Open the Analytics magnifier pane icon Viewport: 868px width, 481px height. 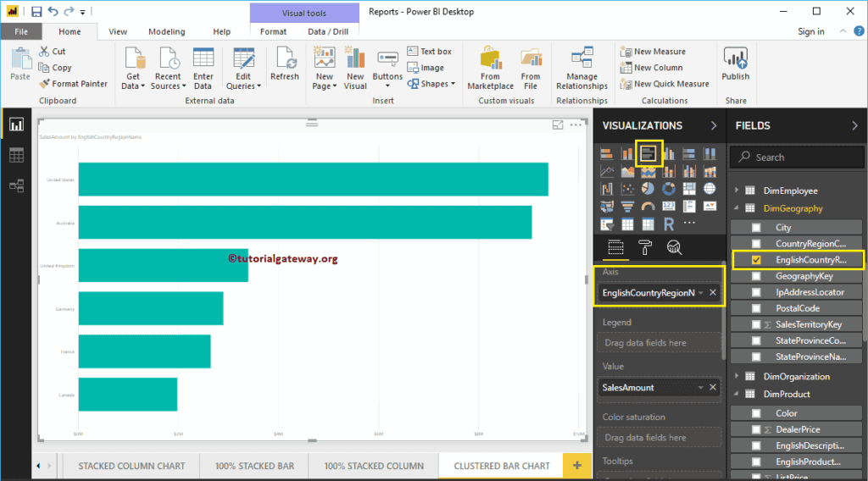point(675,247)
